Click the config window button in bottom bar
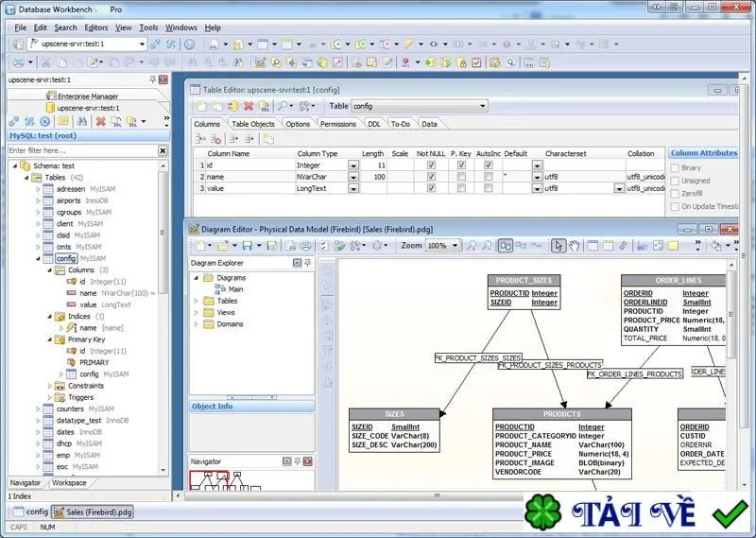The image size is (756, 538). pyautogui.click(x=30, y=512)
